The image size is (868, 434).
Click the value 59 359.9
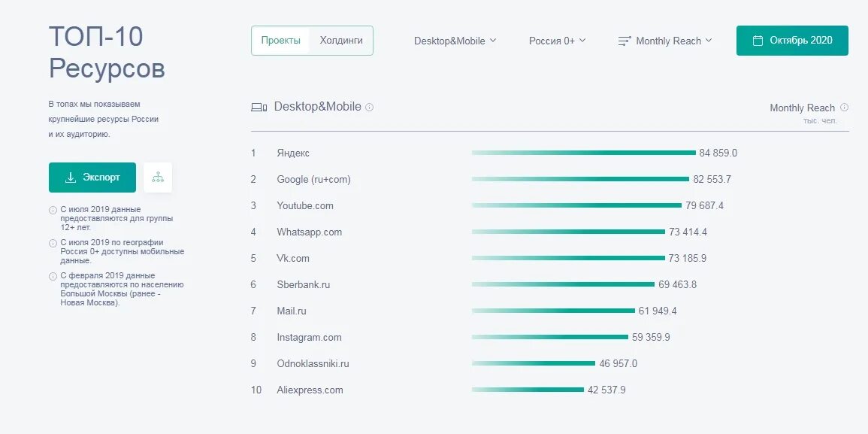[x=651, y=338]
